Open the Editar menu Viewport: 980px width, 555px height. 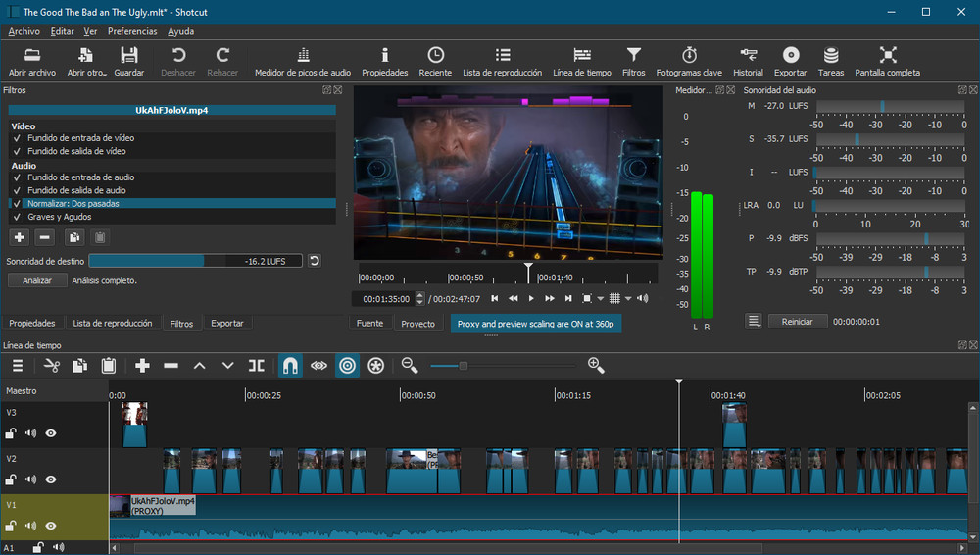[62, 31]
